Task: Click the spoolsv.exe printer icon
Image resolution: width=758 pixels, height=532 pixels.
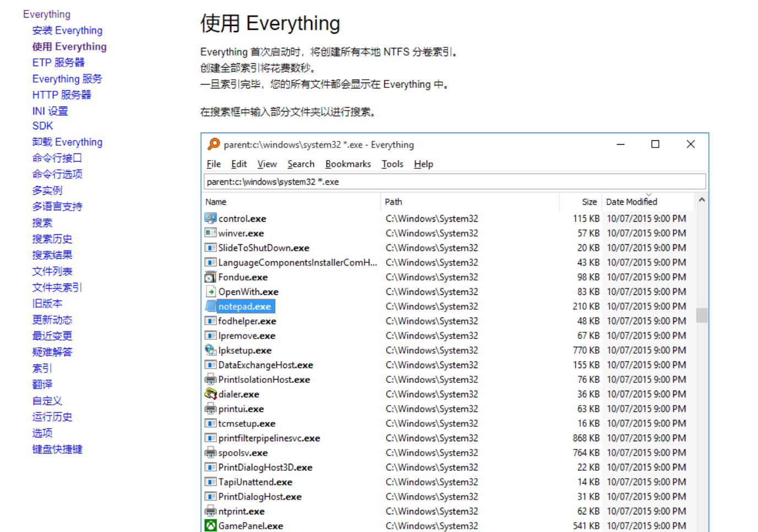Action: pos(211,453)
